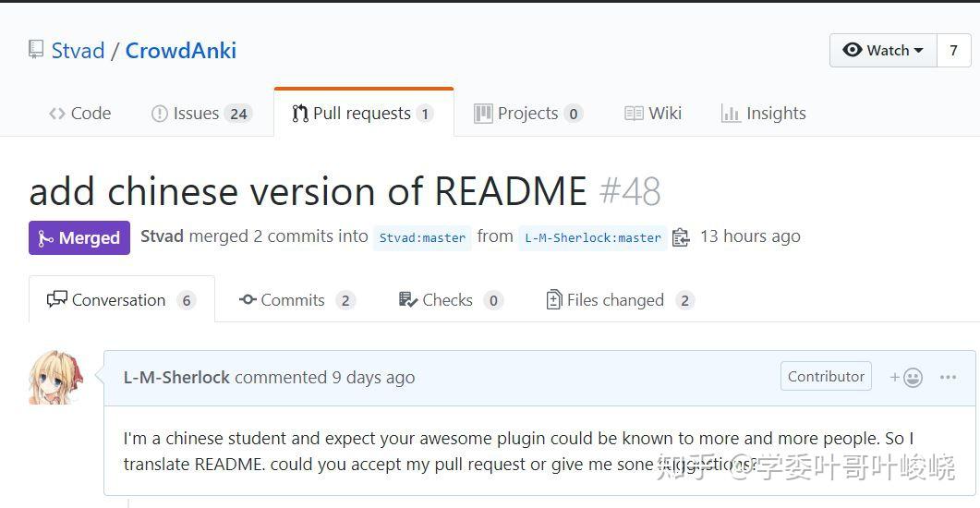Add a reaction with smiley icon

pyautogui.click(x=906, y=377)
